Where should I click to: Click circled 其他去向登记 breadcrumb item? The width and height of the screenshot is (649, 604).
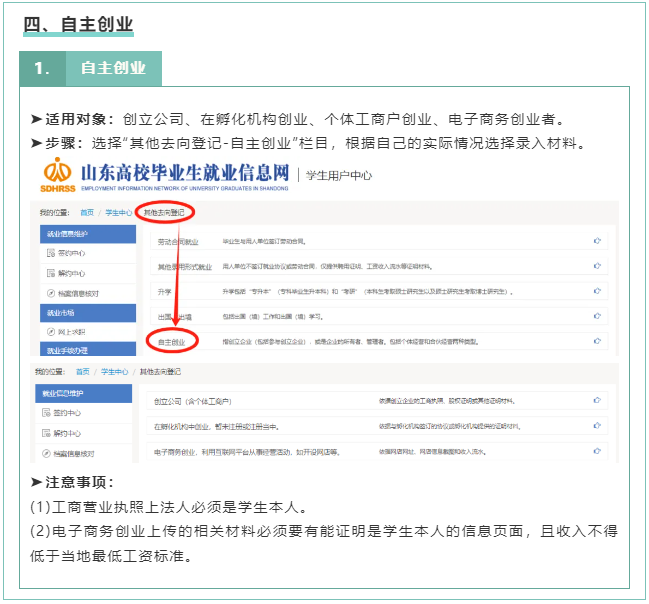click(x=164, y=213)
